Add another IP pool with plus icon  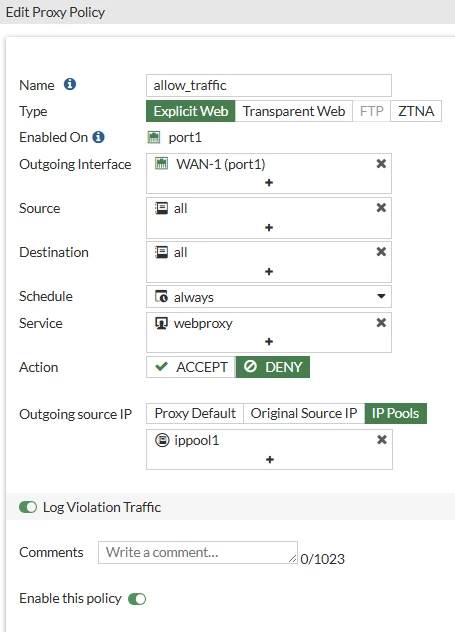[x=270, y=459]
